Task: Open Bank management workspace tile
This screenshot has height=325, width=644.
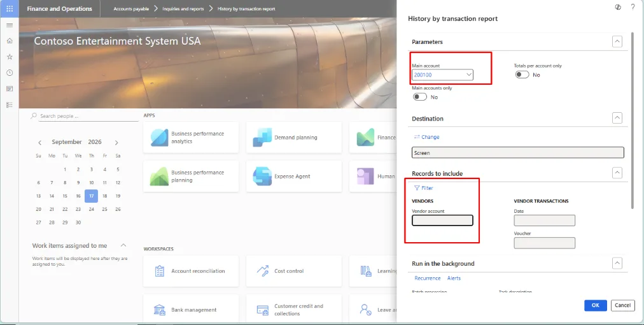Action: [191, 310]
